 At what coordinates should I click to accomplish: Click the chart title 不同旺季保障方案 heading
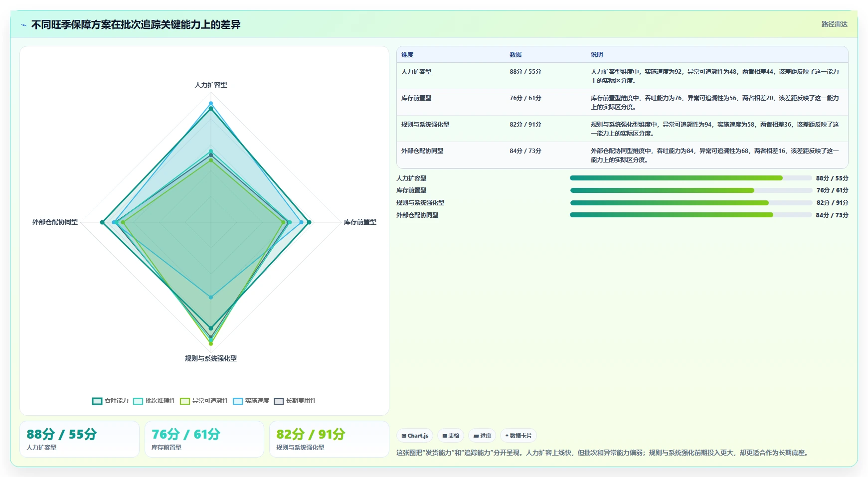(136, 25)
